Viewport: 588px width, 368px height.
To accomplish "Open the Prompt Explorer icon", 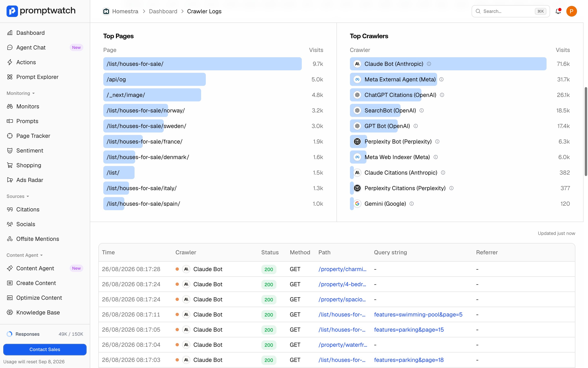I will coord(10,77).
